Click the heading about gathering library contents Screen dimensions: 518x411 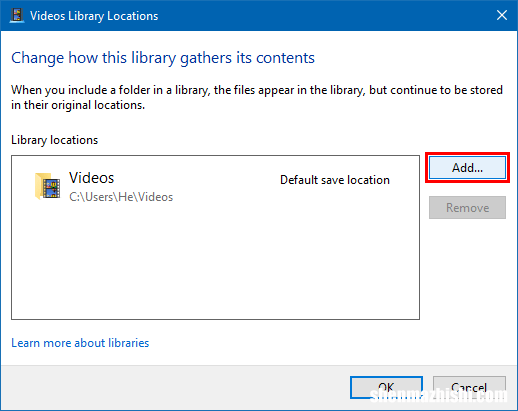pos(163,58)
